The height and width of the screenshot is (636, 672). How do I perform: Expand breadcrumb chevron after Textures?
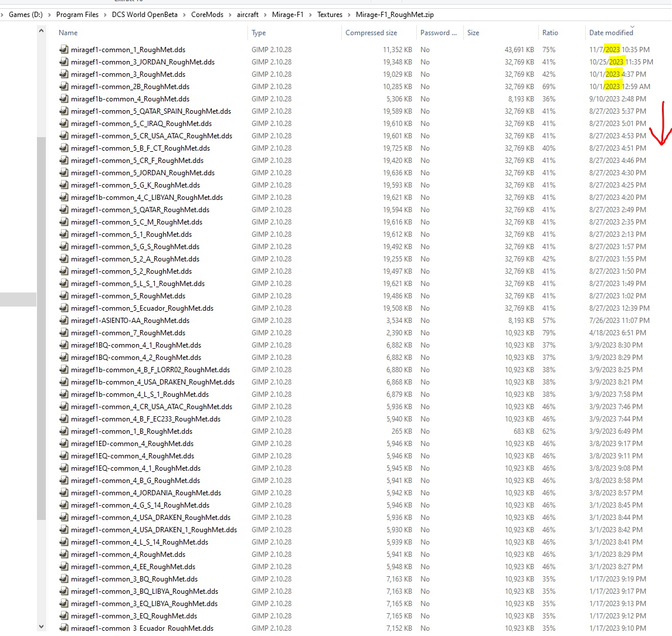[x=349, y=15]
